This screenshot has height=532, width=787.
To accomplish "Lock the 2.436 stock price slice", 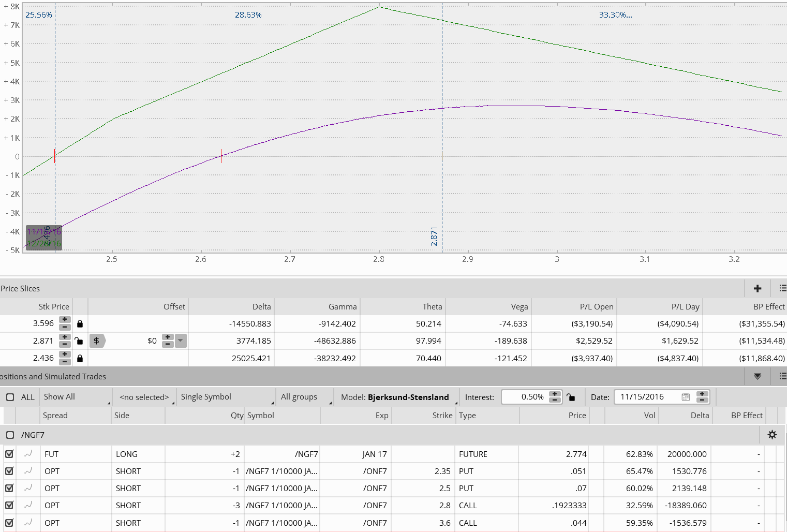I will click(x=80, y=358).
